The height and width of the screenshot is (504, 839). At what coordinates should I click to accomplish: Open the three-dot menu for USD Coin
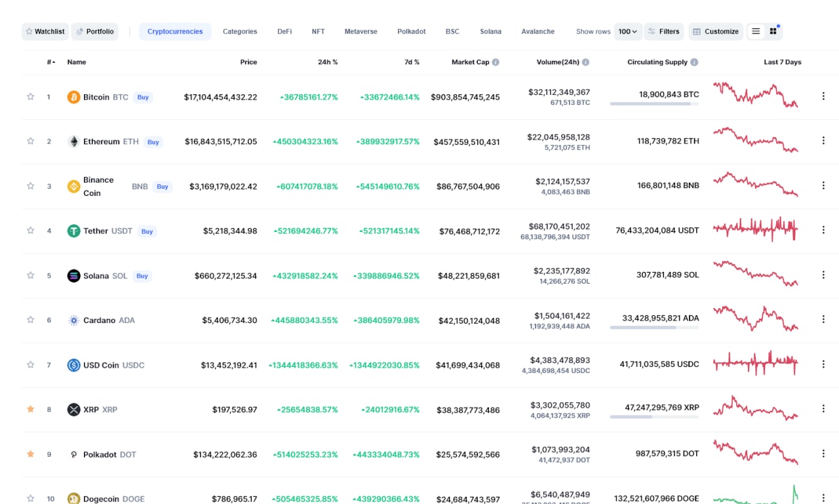coord(823,364)
